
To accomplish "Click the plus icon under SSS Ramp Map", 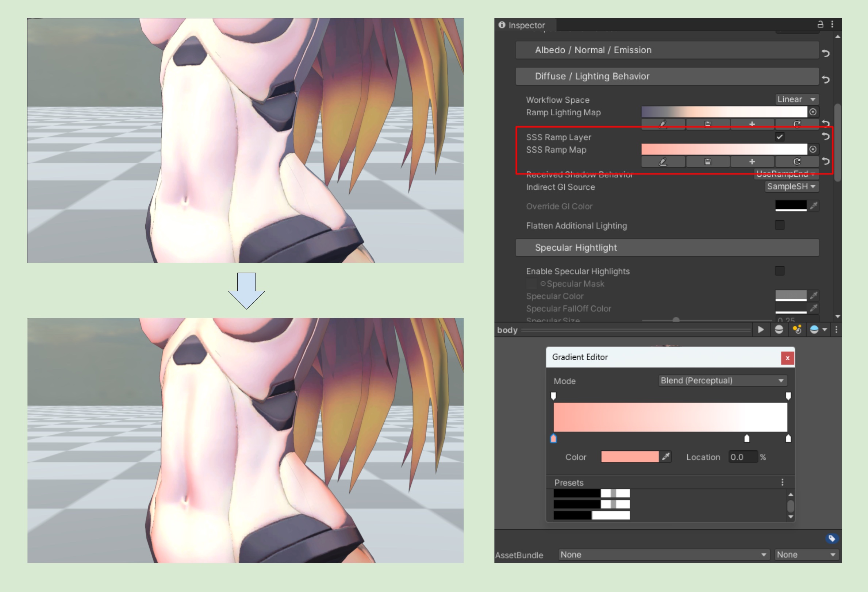I will point(752,162).
